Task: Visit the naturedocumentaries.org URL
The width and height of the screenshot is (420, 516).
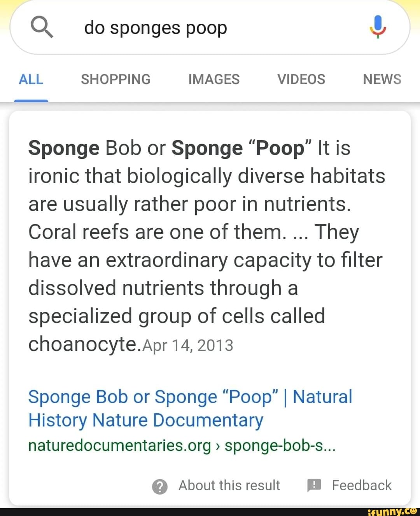Action: 117,446
